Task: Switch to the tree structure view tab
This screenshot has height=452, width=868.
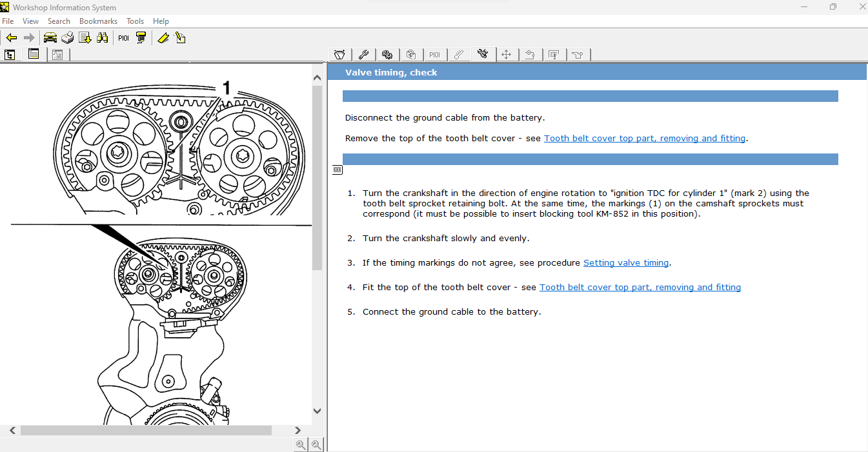Action: pyautogui.click(x=10, y=55)
